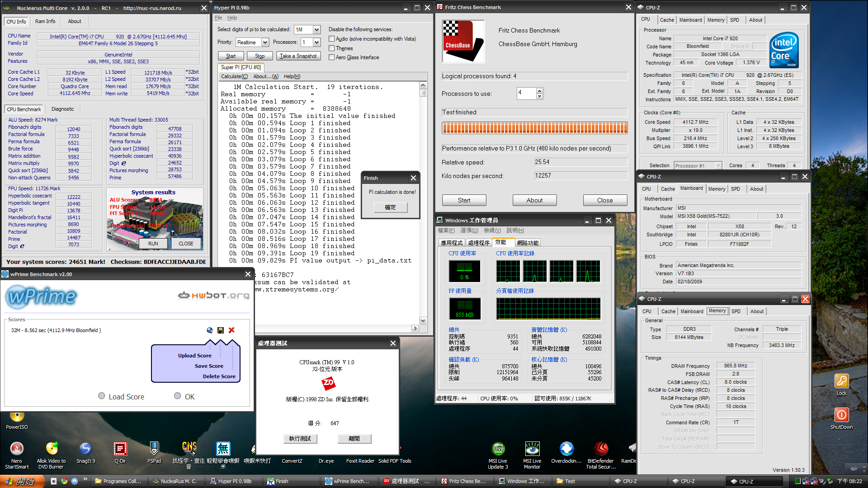Open the Start button on the taskbar
Image resolution: width=868 pixels, height=488 pixels.
(x=23, y=481)
